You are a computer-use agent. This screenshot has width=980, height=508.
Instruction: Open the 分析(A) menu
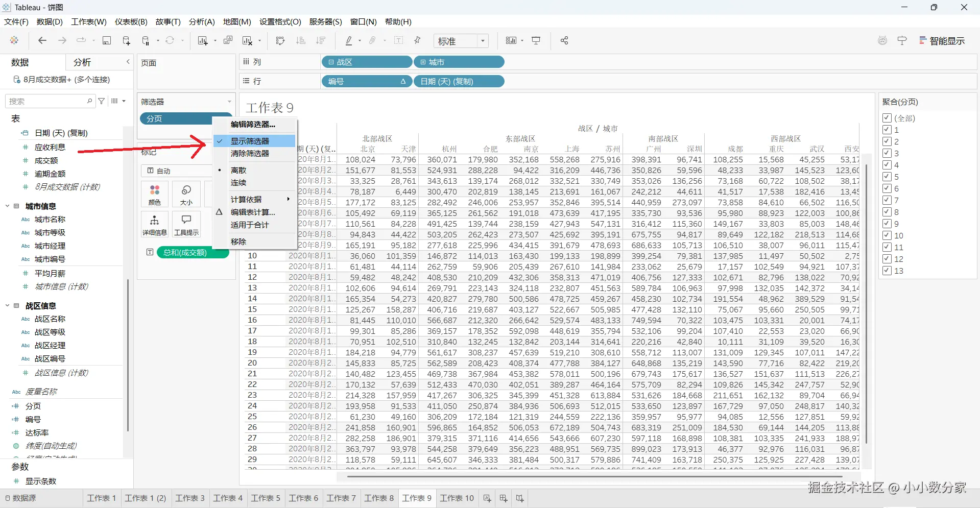202,21
